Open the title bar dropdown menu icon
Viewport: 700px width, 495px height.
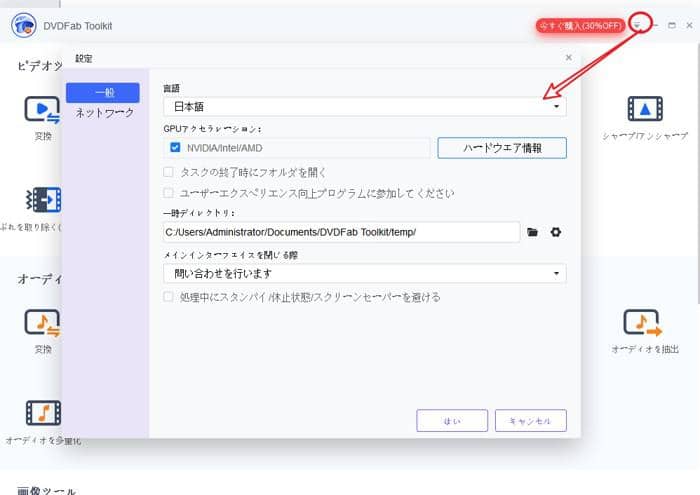point(638,25)
